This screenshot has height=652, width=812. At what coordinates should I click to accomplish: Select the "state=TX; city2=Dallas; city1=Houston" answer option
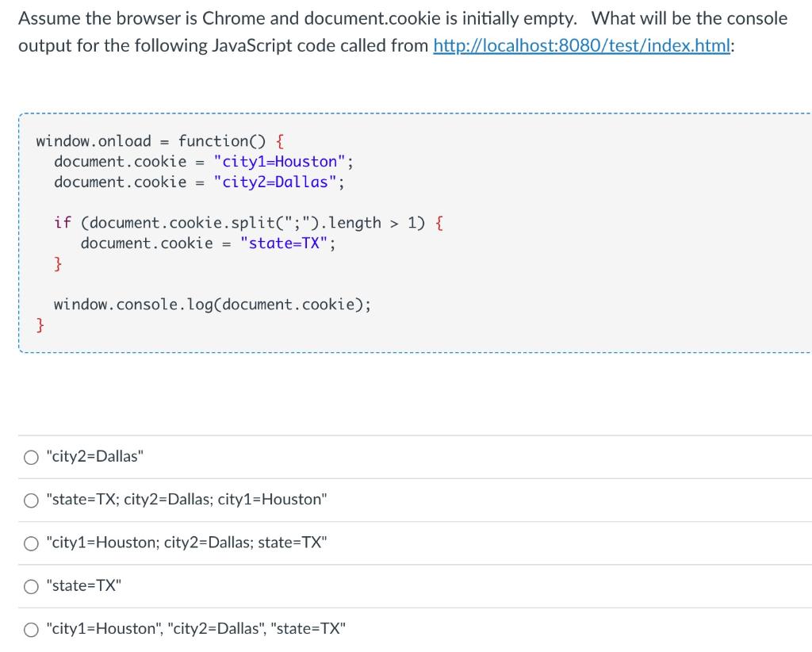pos(31,500)
